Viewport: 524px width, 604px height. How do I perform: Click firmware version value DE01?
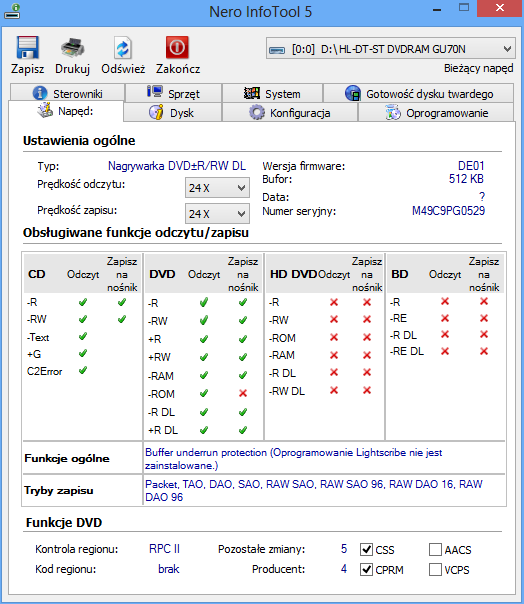click(471, 166)
